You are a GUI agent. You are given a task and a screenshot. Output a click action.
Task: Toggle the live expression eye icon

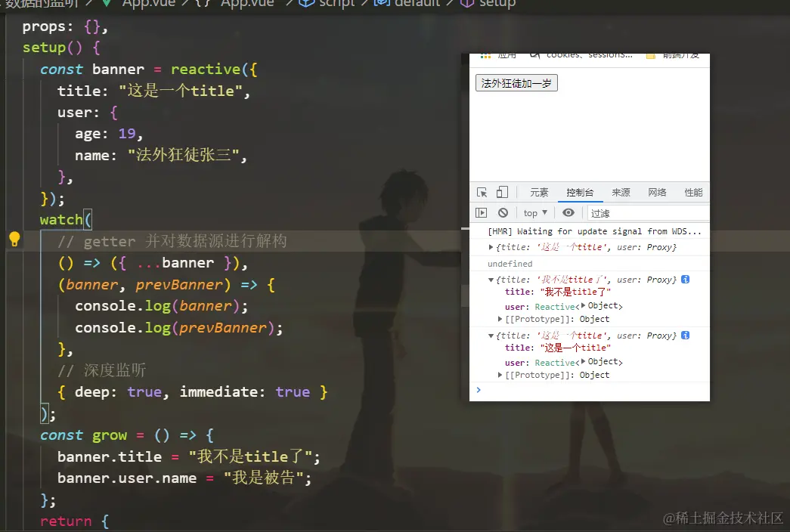coord(568,212)
